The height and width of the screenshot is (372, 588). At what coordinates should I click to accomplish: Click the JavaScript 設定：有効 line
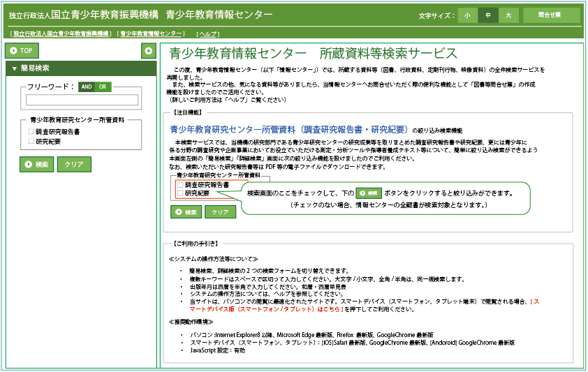pyautogui.click(x=217, y=350)
